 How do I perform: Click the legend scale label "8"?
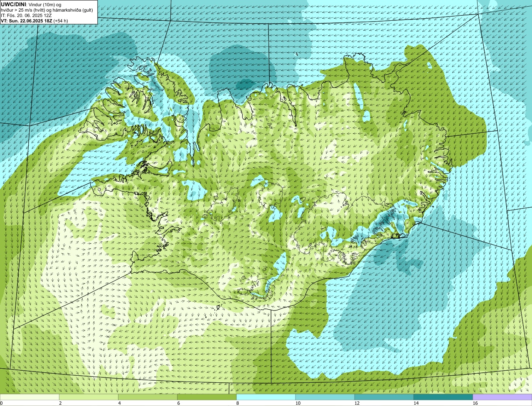(x=237, y=403)
